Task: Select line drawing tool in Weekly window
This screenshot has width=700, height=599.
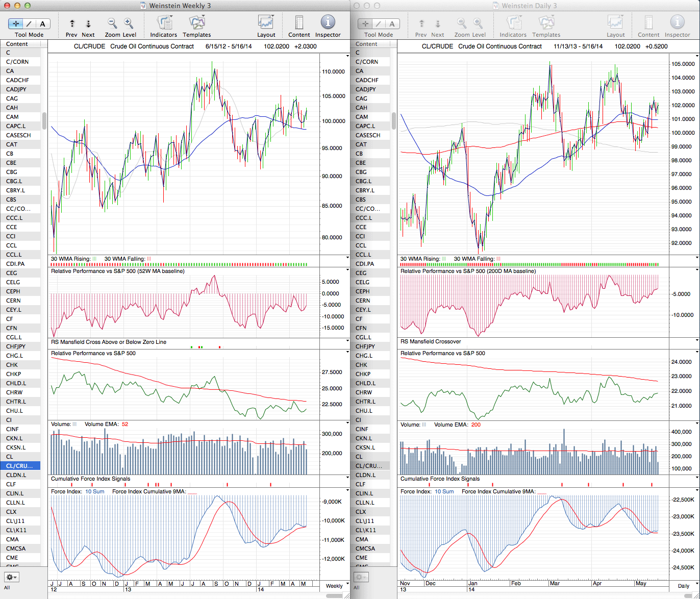Action: (x=29, y=23)
